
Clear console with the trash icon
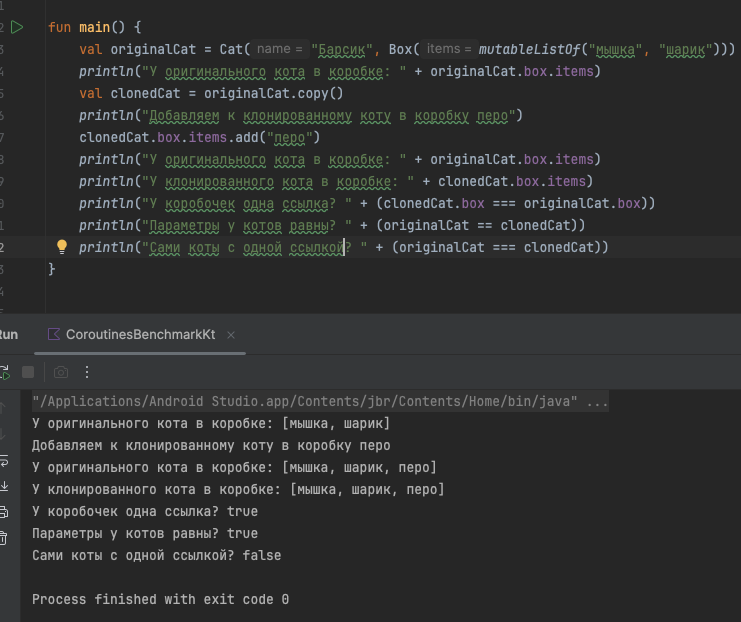pyautogui.click(x=4, y=537)
